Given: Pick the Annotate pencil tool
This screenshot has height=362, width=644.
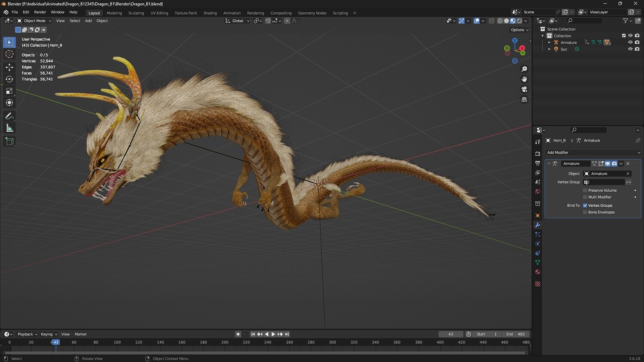Looking at the screenshot, I should click(x=9, y=116).
